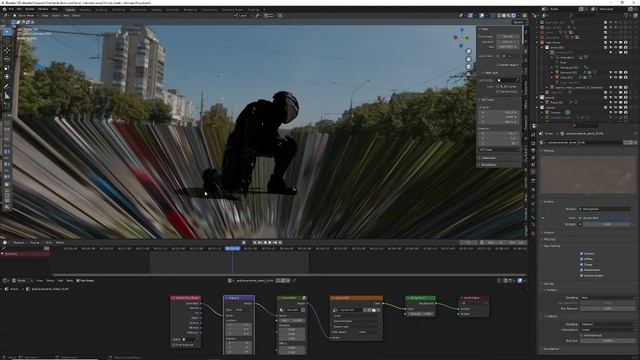Toggle Camera ray visibility checkbox
This screenshot has height=360, width=640.
coord(582,253)
